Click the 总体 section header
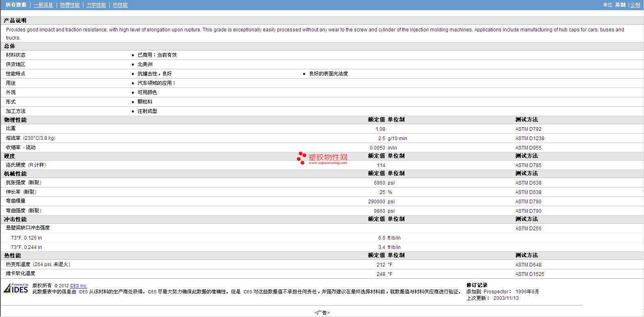Image resolution: width=644 pixels, height=317 pixels. pyautogui.click(x=9, y=46)
